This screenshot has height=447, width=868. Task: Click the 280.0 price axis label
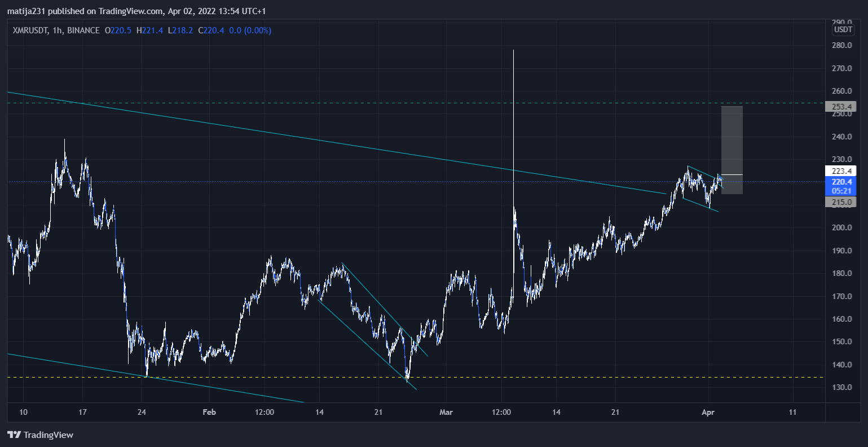841,45
